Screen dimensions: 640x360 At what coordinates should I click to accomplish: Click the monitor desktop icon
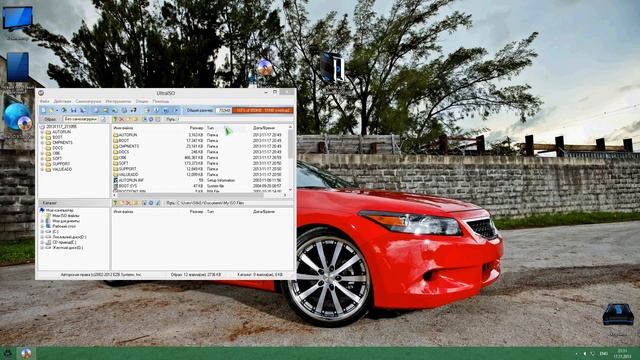17,18
